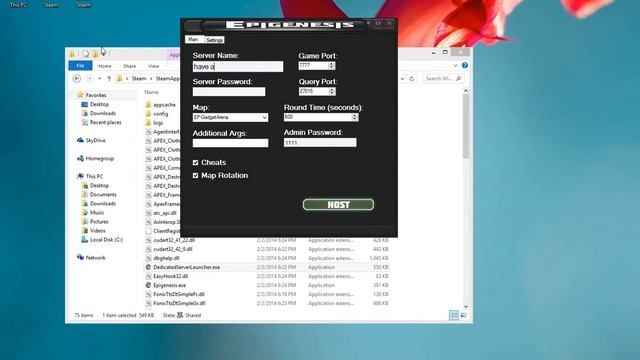This screenshot has width=640, height=360.
Task: Select Favorites in the navigation pane
Action: click(96, 95)
